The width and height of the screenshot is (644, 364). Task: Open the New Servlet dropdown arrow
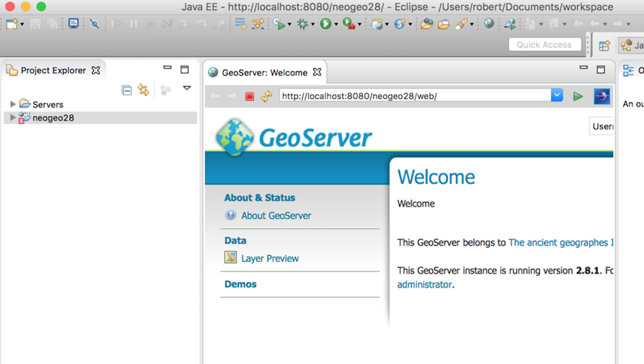tap(410, 24)
